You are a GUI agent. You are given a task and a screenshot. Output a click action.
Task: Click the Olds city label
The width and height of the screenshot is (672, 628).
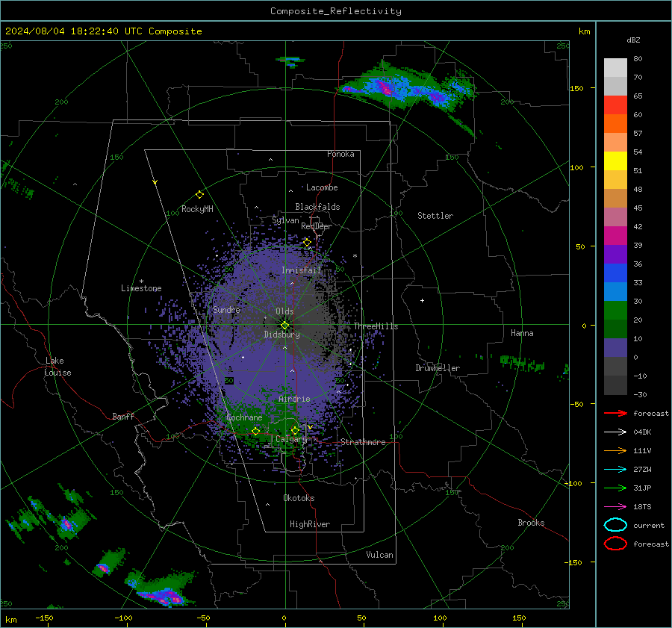(284, 311)
